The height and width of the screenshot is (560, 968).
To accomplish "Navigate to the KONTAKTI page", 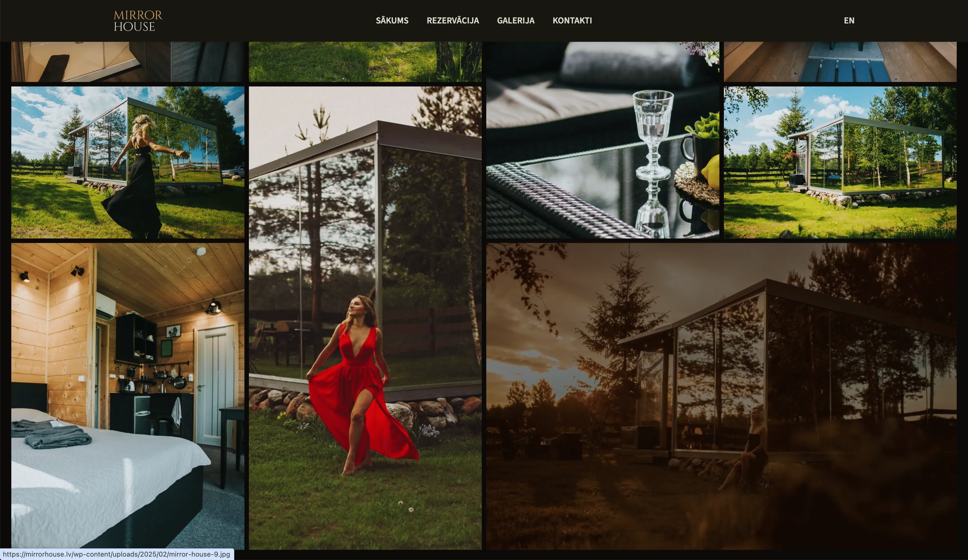I will [x=572, y=21].
